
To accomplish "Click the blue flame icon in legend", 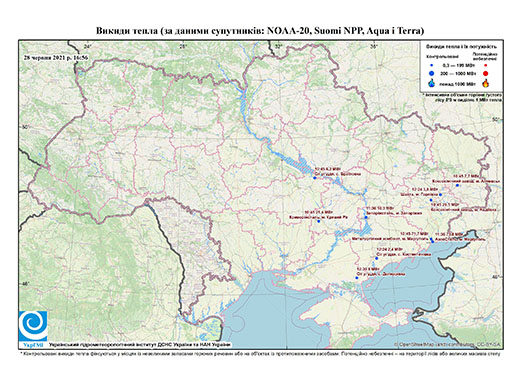I will (x=432, y=83).
